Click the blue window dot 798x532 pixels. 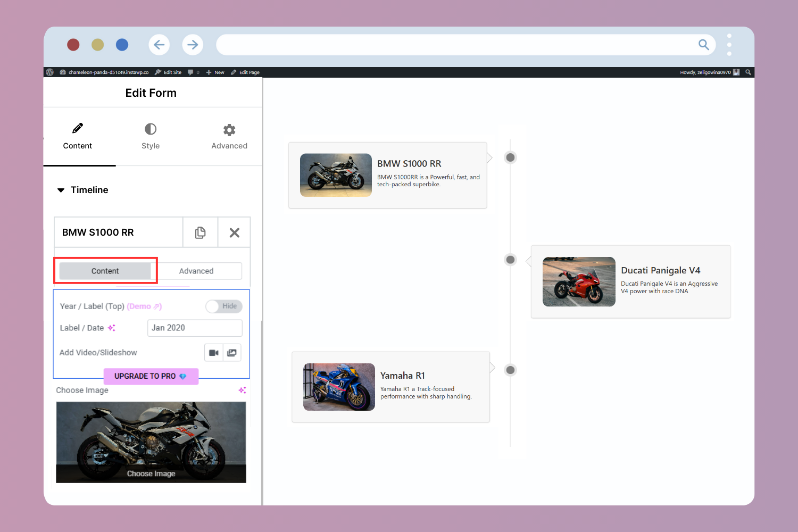(x=122, y=45)
